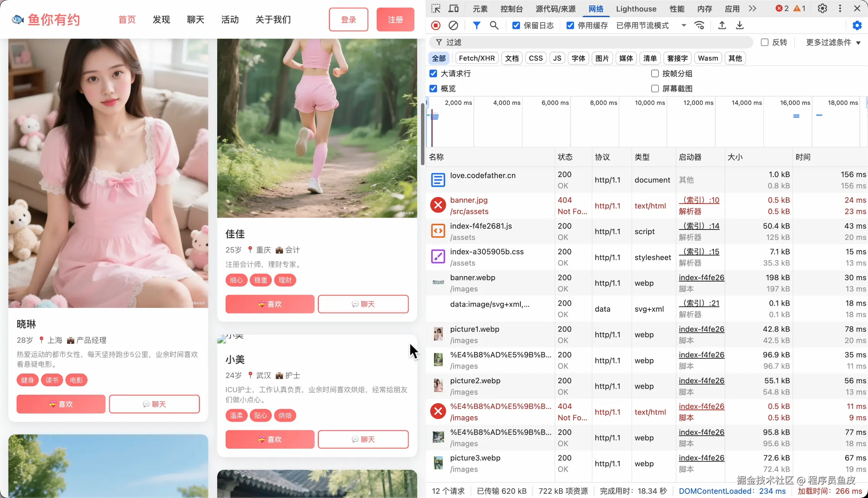This screenshot has width=868, height=498.
Task: Toggle the network filter funnel icon
Action: tap(476, 25)
